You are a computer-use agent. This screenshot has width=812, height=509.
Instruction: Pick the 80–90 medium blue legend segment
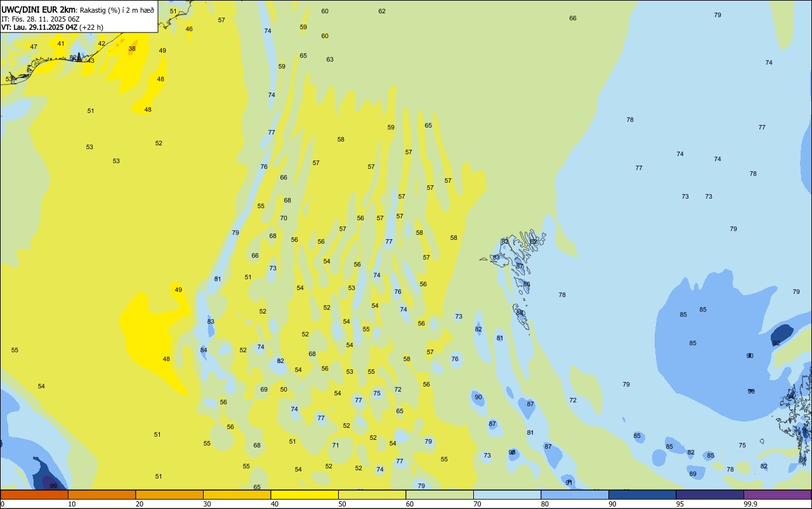pyautogui.click(x=575, y=494)
